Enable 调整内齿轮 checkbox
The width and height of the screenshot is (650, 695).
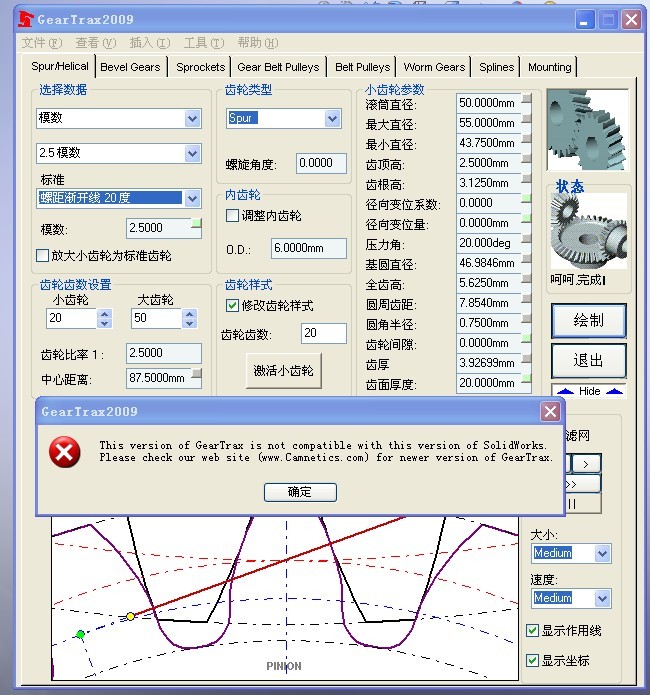coord(232,216)
